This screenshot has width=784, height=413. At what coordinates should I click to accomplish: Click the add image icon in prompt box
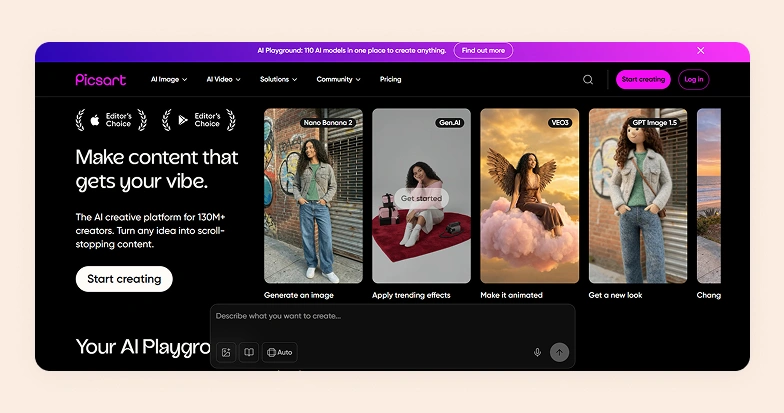(x=226, y=352)
